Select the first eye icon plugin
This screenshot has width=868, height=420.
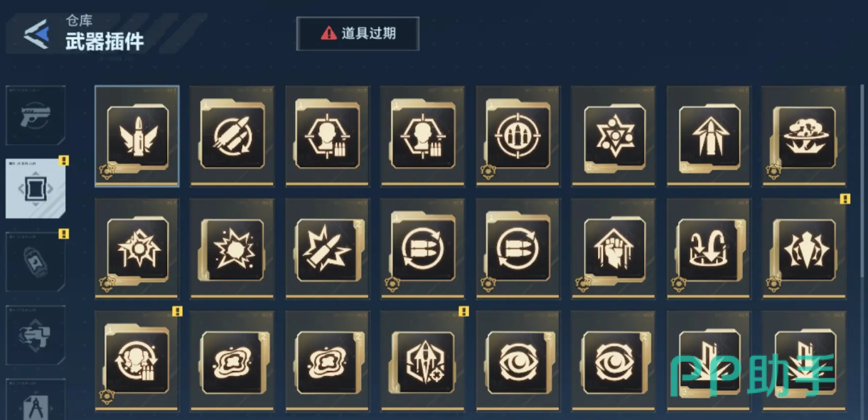tap(518, 361)
